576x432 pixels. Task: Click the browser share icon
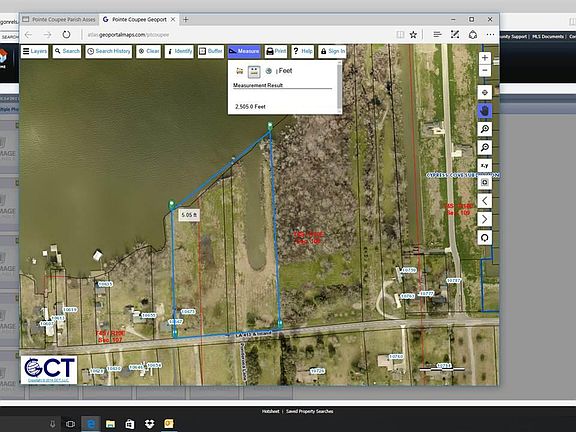pos(473,35)
